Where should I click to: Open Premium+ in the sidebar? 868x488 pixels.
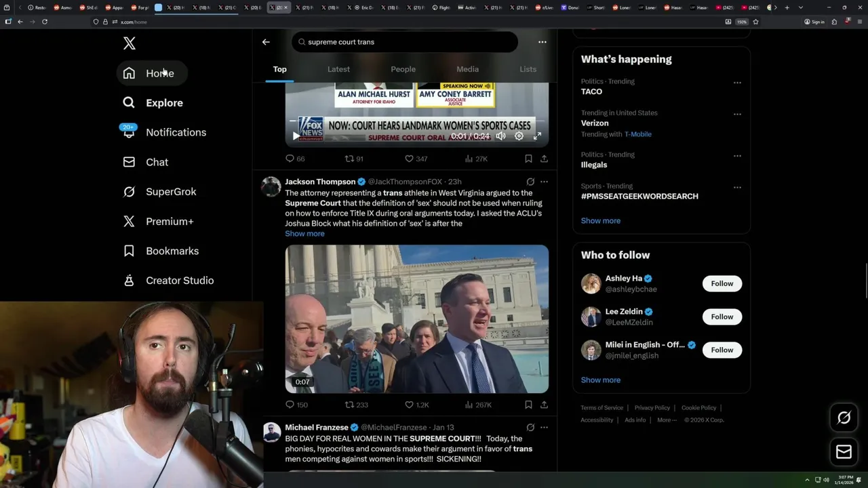pos(159,222)
